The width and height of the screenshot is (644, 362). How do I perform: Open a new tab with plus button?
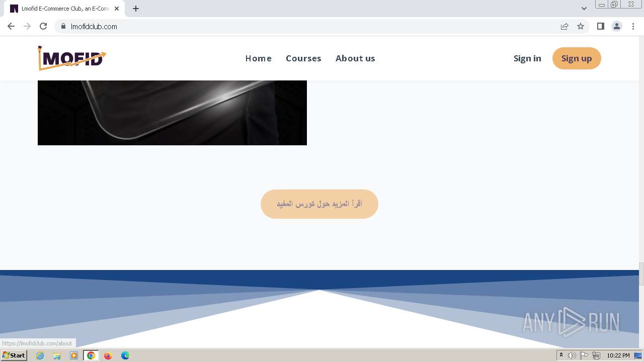click(x=136, y=9)
